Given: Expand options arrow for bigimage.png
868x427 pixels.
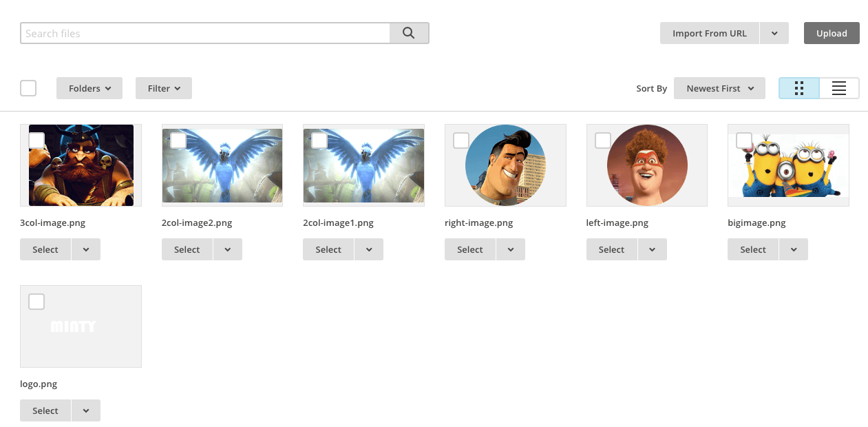Looking at the screenshot, I should (794, 249).
